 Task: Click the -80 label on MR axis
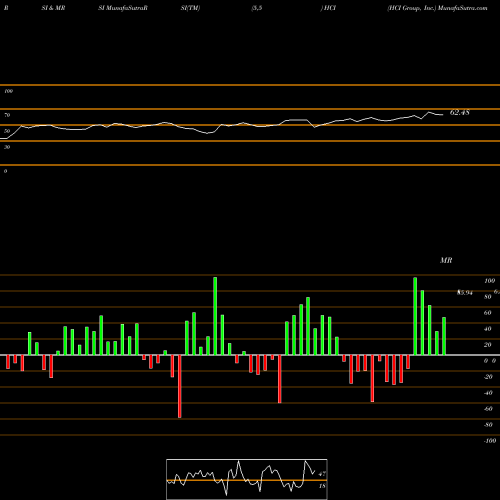(x=488, y=425)
